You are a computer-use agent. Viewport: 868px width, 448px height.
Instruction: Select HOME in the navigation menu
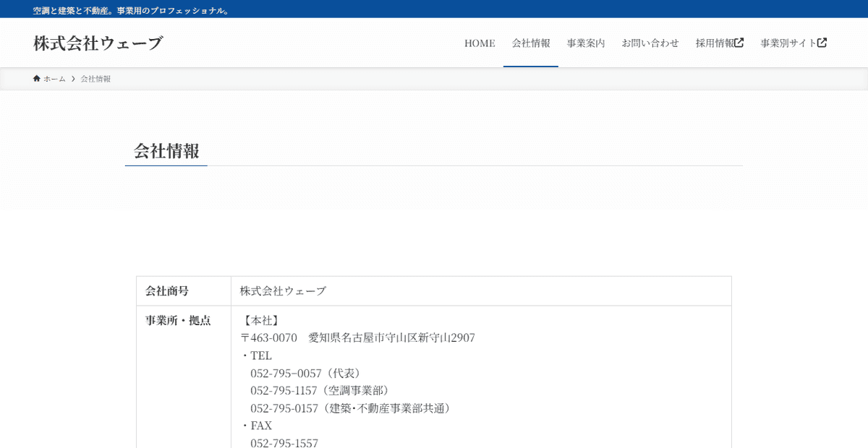480,43
